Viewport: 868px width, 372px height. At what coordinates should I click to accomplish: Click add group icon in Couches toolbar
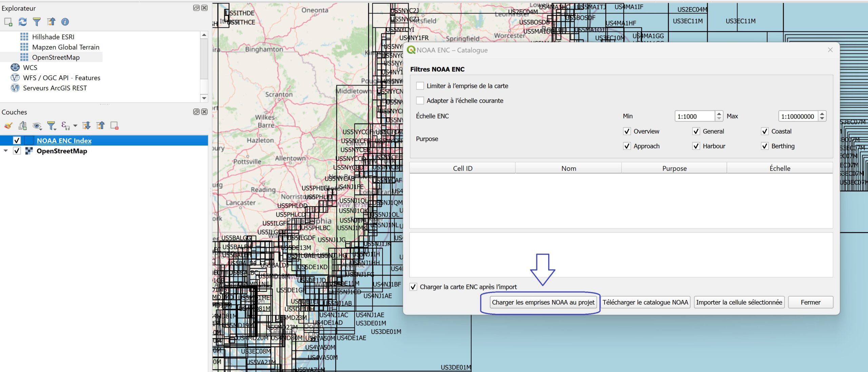(x=23, y=126)
